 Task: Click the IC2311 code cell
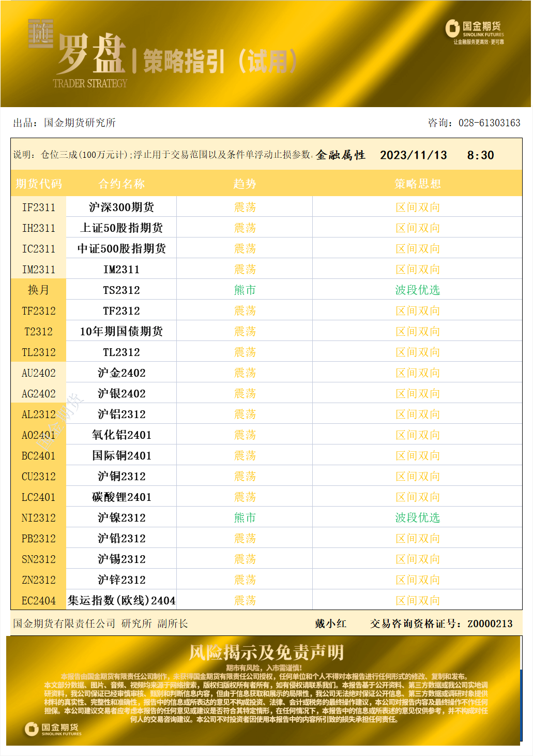click(39, 248)
